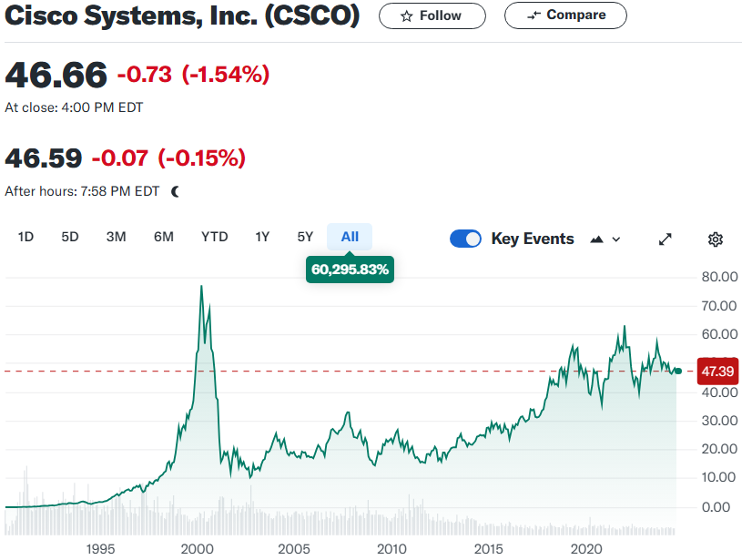Click the (-0.15%) after-hours change

click(201, 158)
